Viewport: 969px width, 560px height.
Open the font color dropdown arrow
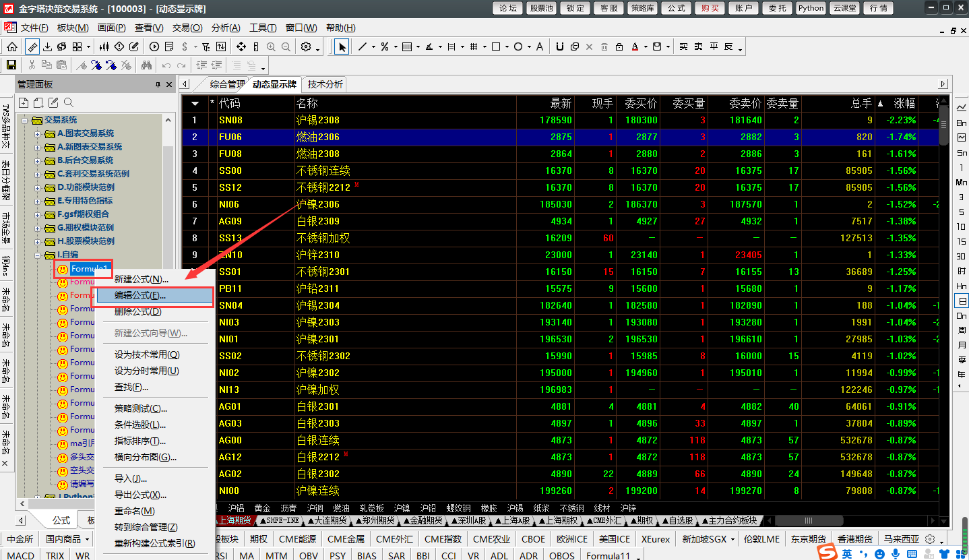click(x=645, y=47)
